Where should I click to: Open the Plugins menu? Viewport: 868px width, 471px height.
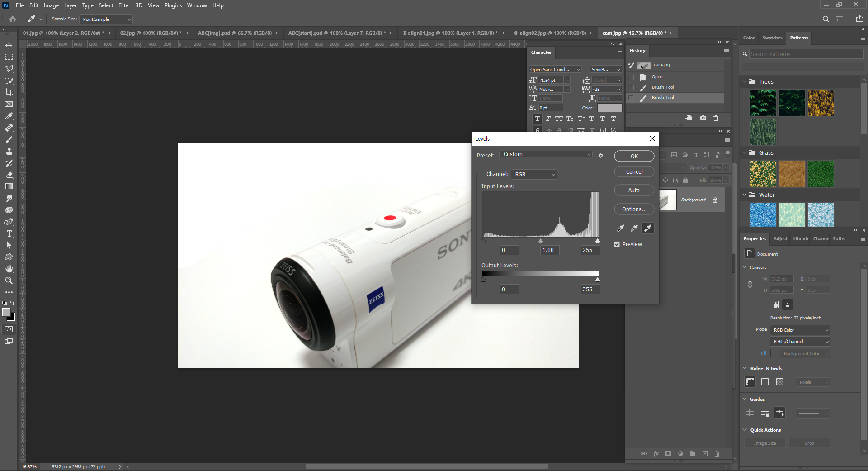[173, 5]
